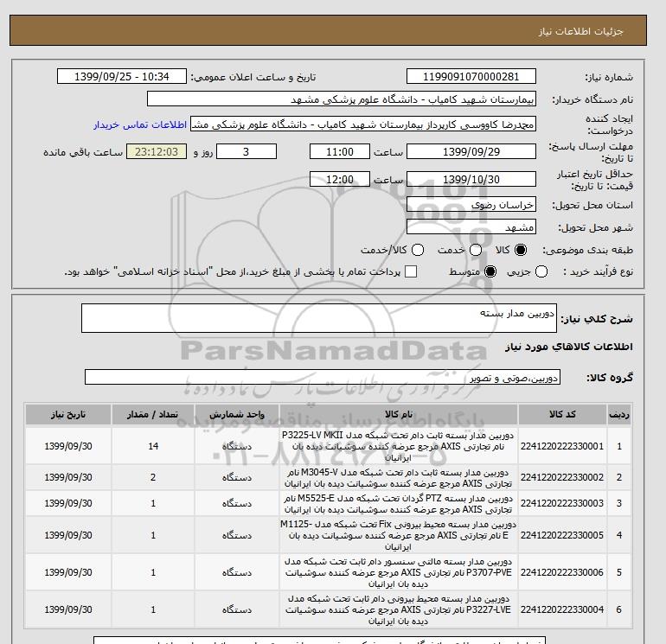The width and height of the screenshot is (666, 644).
Task: Click the P3707-PVE multi-sensor camera name
Action: point(399,572)
